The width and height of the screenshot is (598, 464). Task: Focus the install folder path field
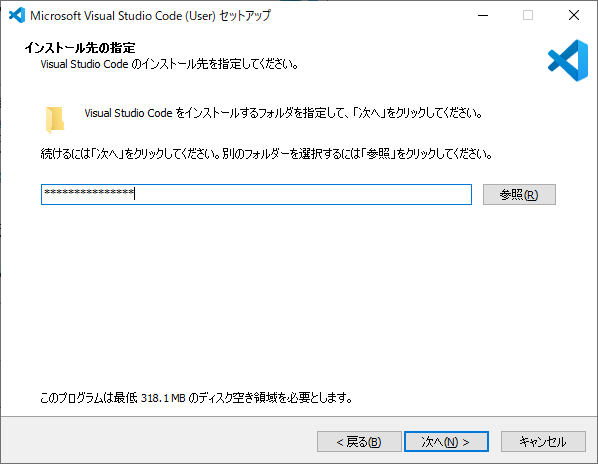coord(256,194)
